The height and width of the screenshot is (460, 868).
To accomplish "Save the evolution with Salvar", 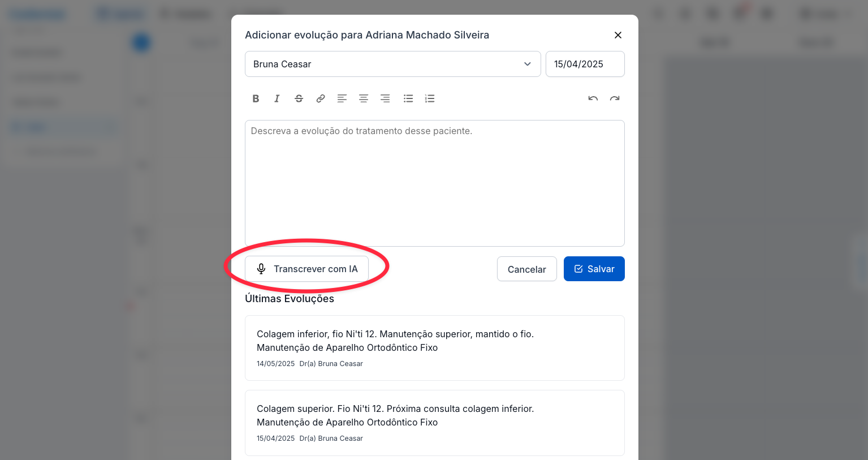I will [594, 269].
